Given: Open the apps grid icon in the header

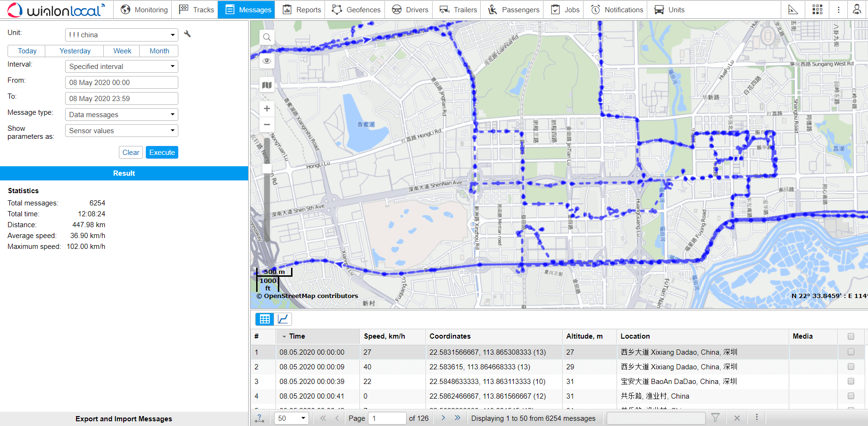Looking at the screenshot, I should (818, 9).
